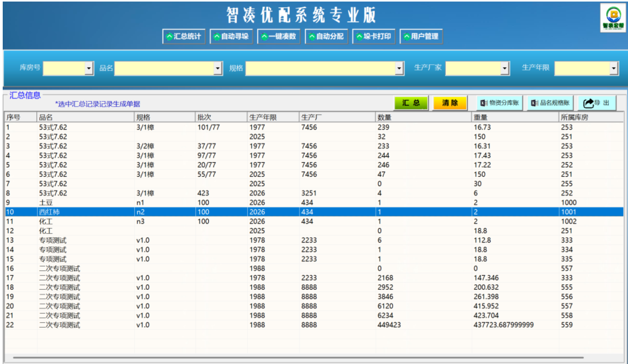Click the 数量 column header

pyautogui.click(x=424, y=117)
